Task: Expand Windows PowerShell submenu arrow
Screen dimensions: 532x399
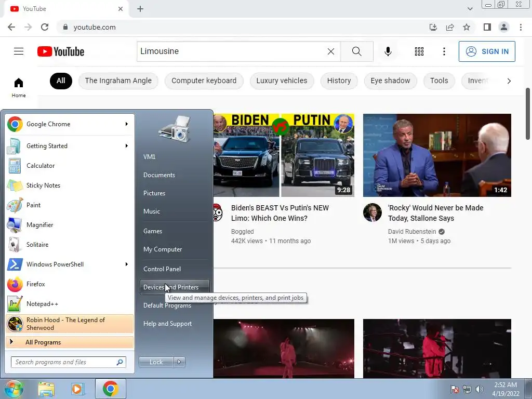Action: click(127, 264)
